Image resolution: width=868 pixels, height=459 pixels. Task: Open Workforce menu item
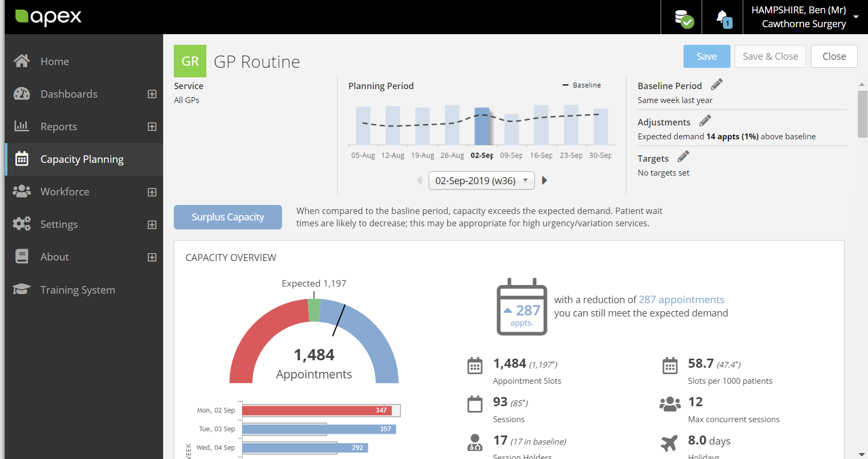[84, 192]
